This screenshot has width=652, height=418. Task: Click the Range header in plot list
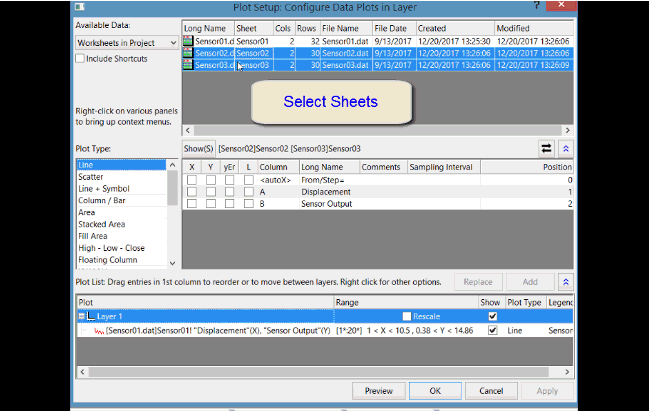click(406, 303)
